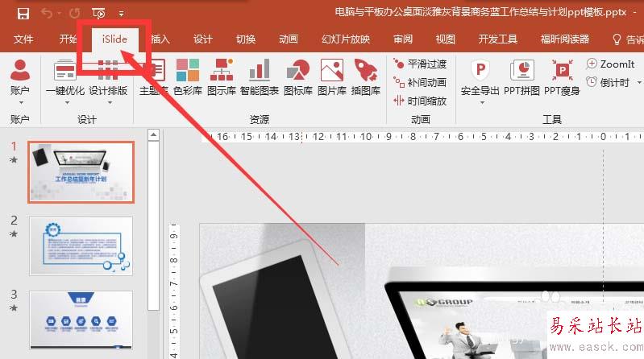Click the Save icon in quick access toolbar

click(23, 14)
